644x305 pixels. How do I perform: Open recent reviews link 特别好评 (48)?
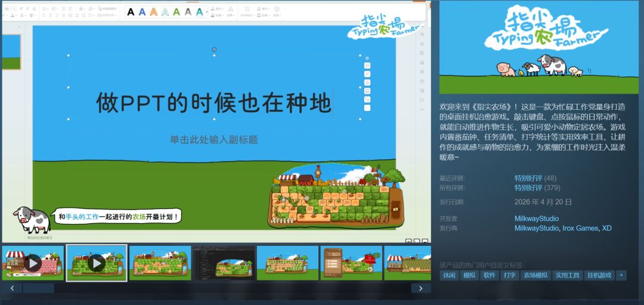click(535, 178)
